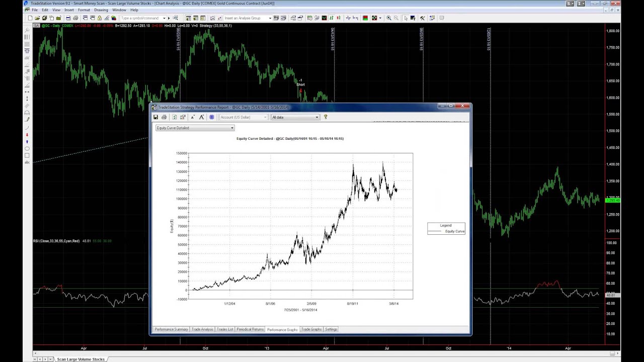Click the red and green bars icon
Viewport: 644px width, 362px height.
tap(365, 18)
